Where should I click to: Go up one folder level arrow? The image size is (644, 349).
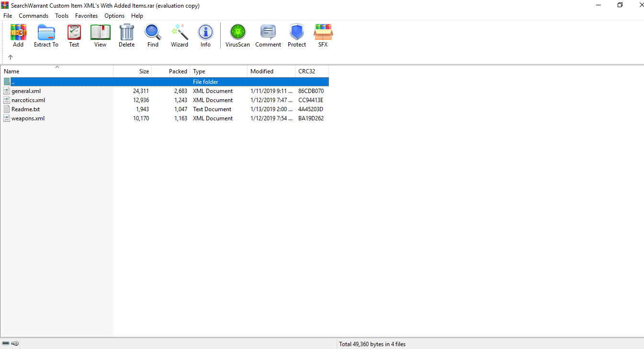(x=11, y=57)
